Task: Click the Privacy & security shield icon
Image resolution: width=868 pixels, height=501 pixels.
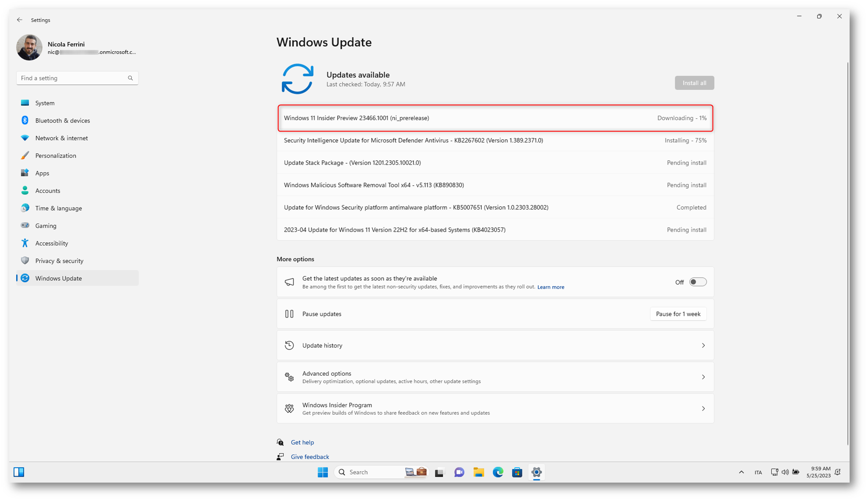Action: coord(25,261)
